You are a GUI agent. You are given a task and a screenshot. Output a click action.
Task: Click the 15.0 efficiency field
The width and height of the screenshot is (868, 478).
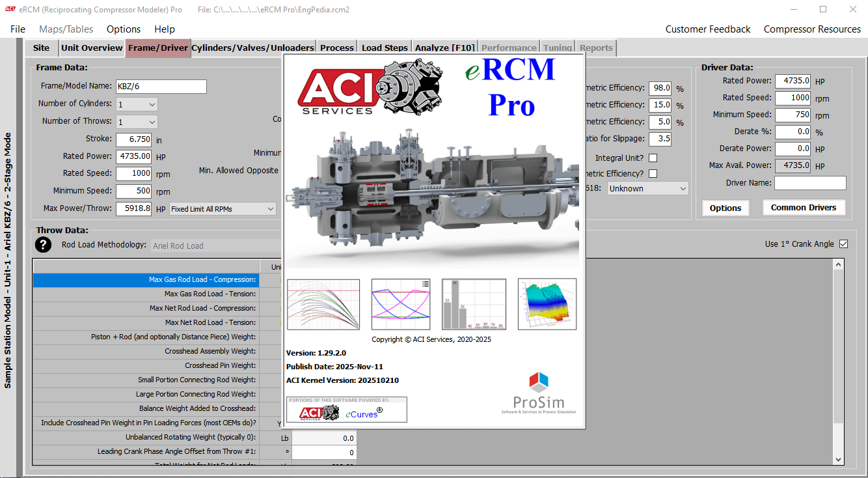pyautogui.click(x=660, y=105)
